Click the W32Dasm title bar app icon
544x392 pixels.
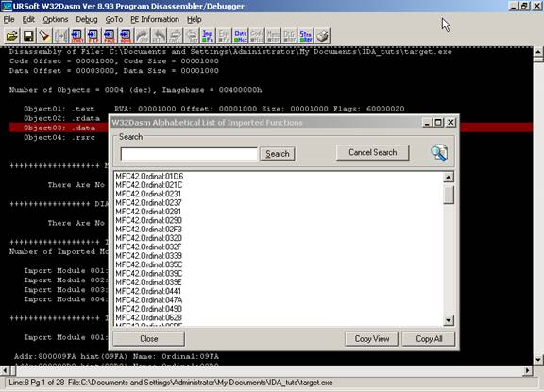point(7,6)
